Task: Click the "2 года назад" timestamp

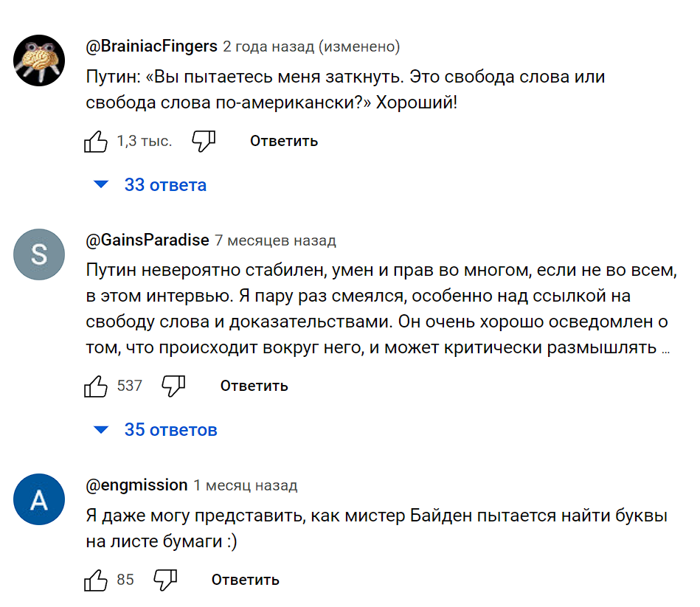Action: (268, 47)
